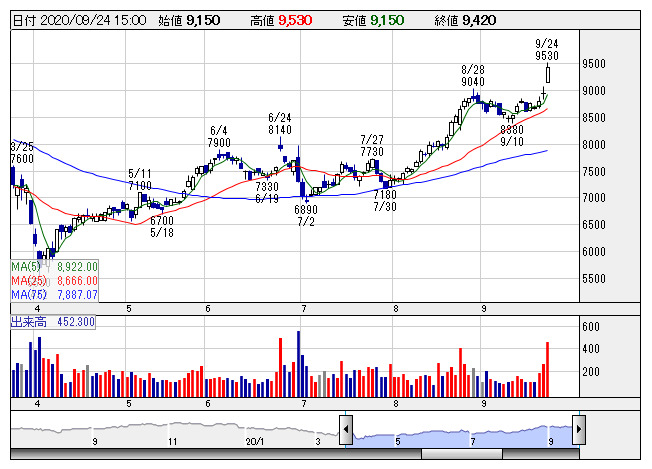Click the 11 month label in overview timeline
Viewport: 652px width, 469px height.
[173, 442]
